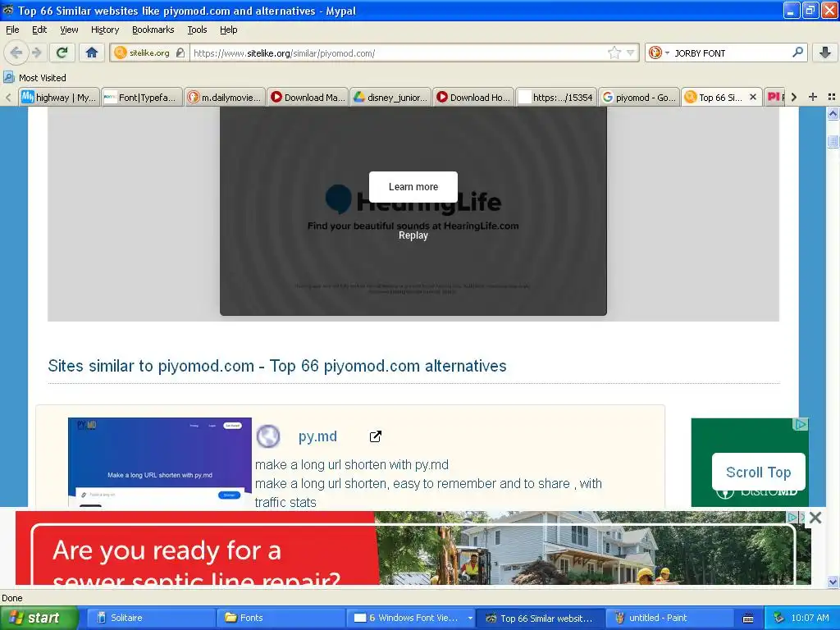Click the sitelike.org site identity icon

(121, 52)
